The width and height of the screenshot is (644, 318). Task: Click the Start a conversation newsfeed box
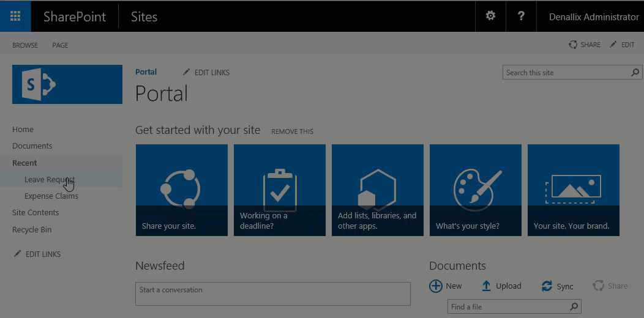click(273, 294)
